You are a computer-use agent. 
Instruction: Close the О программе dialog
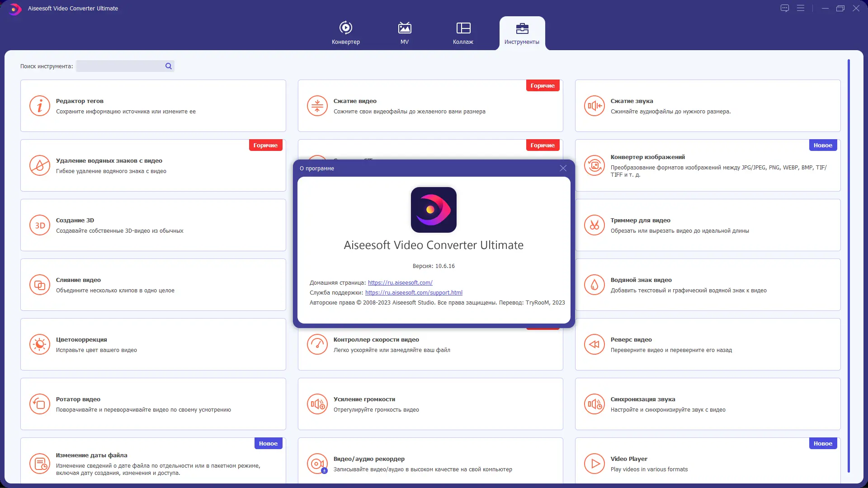click(563, 168)
